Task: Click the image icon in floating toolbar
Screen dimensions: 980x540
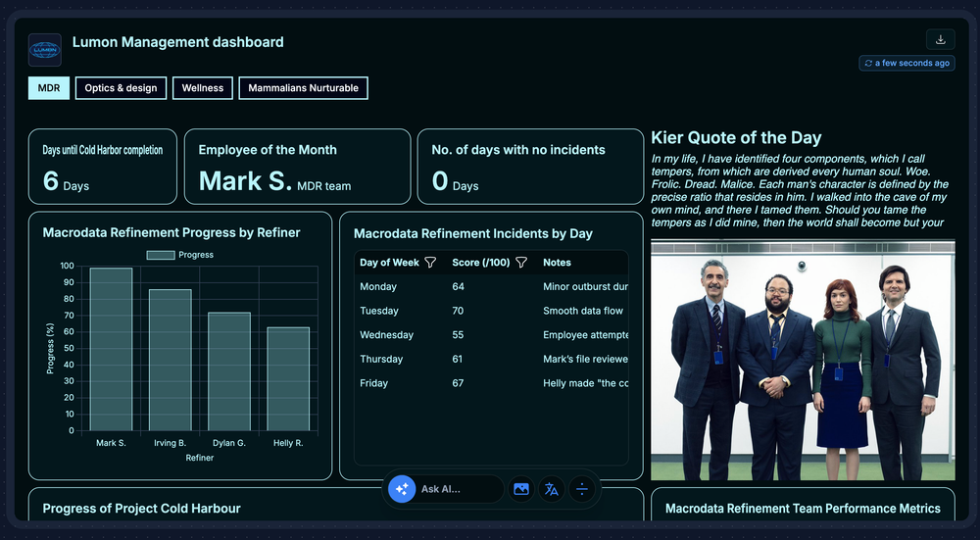Action: click(521, 489)
